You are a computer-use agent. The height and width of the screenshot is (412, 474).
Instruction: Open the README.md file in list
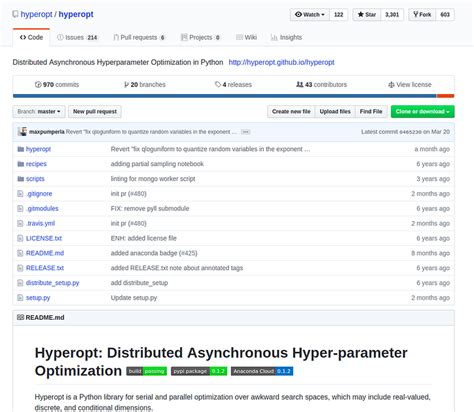click(45, 253)
